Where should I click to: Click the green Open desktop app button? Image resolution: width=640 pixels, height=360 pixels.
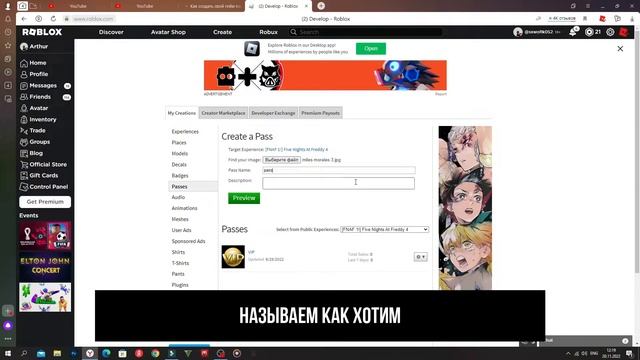coord(371,49)
